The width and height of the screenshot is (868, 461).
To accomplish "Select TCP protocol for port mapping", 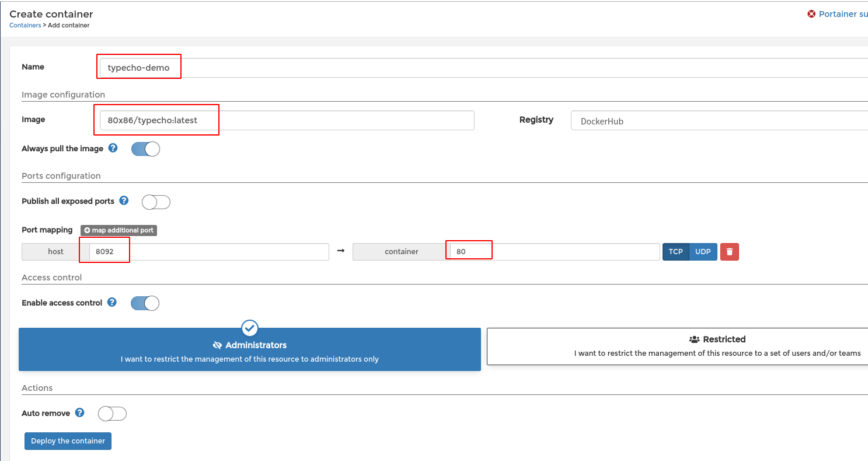I will pyautogui.click(x=675, y=252).
